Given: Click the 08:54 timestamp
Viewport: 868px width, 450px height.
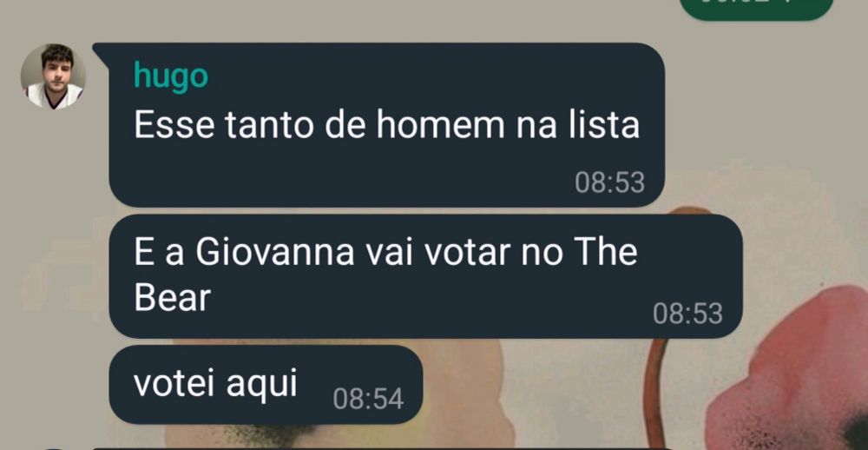Looking at the screenshot, I should 368,399.
